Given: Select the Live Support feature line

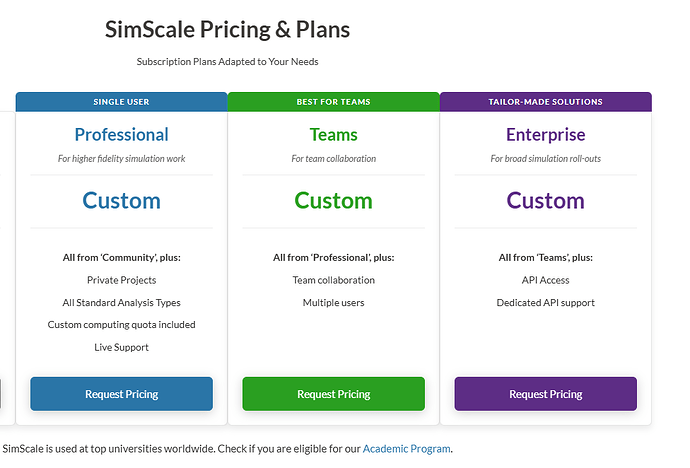Looking at the screenshot, I should [x=121, y=347].
